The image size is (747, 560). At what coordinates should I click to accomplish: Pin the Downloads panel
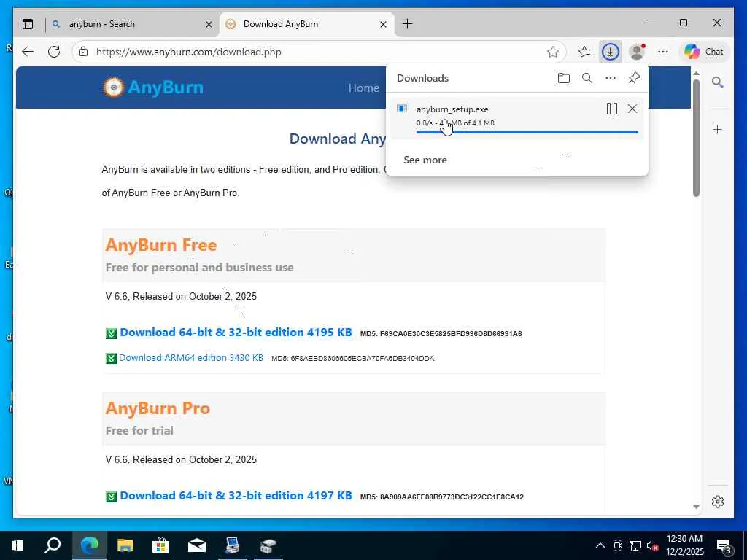[x=634, y=78]
